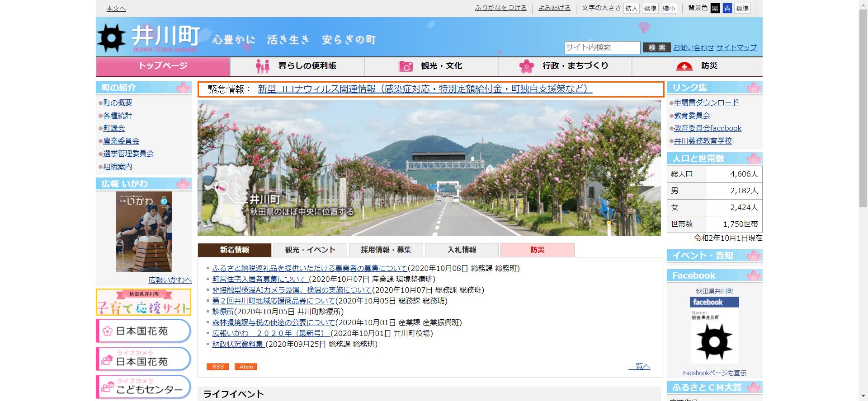Click the red helmet icon beside 防災
Viewport: 868px width, 401px height.
click(684, 66)
